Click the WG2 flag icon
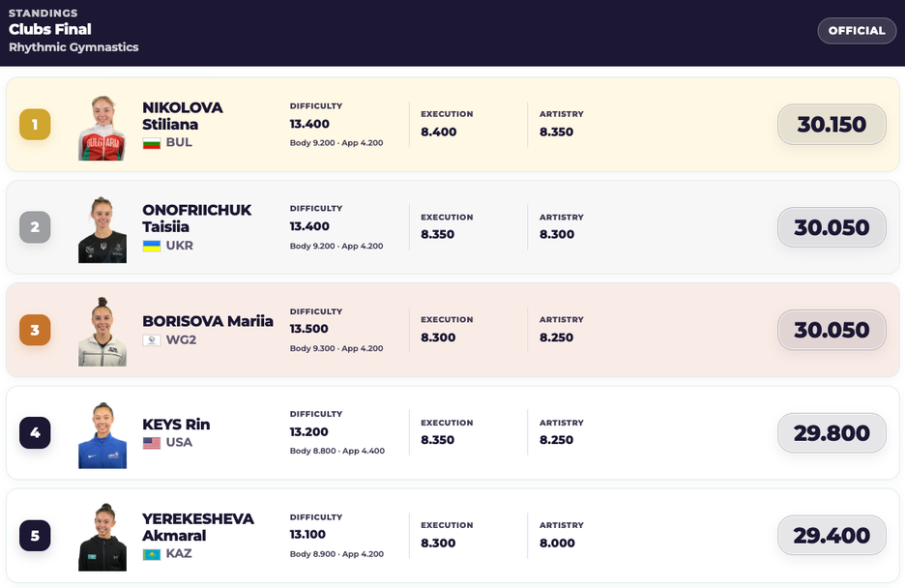905x588 pixels. [x=151, y=339]
